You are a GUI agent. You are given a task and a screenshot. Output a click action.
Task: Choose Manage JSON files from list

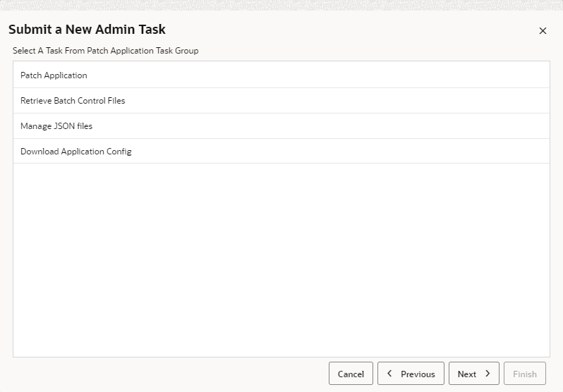click(56, 125)
